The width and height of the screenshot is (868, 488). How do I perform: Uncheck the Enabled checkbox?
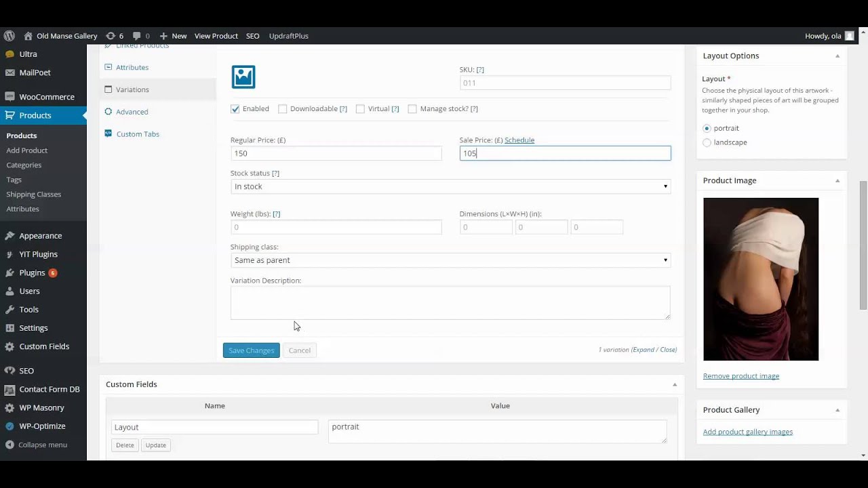point(235,109)
